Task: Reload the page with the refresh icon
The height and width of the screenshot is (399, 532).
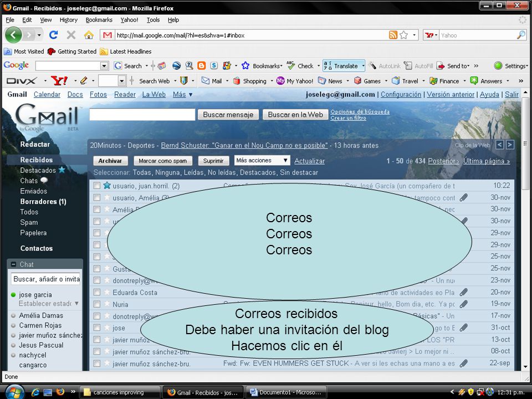Action: pyautogui.click(x=53, y=35)
